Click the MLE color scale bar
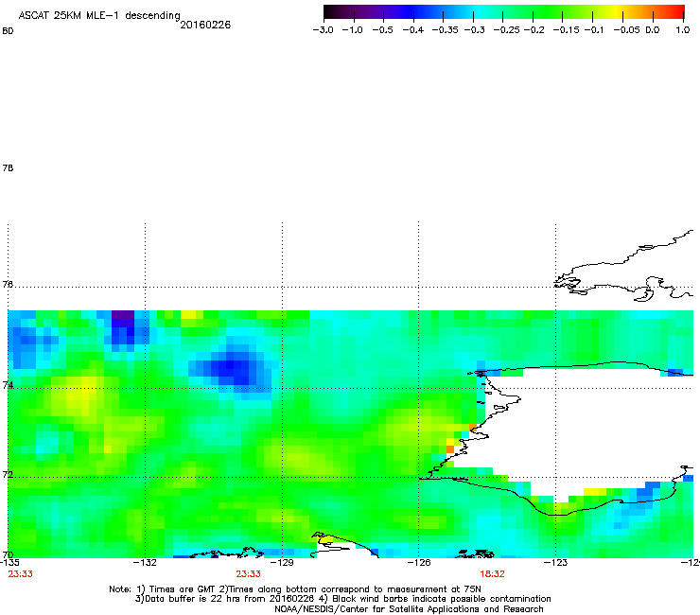Viewport: 700px width, 615px height. click(x=504, y=11)
